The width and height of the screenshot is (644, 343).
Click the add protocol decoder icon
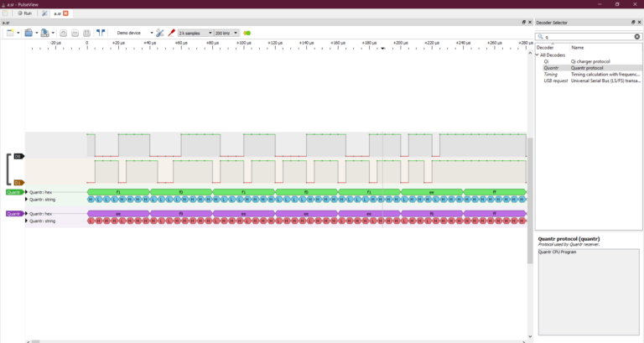(x=247, y=33)
